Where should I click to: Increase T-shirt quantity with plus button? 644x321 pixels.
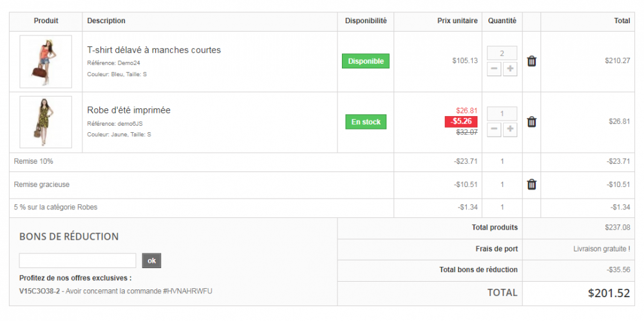(x=510, y=69)
